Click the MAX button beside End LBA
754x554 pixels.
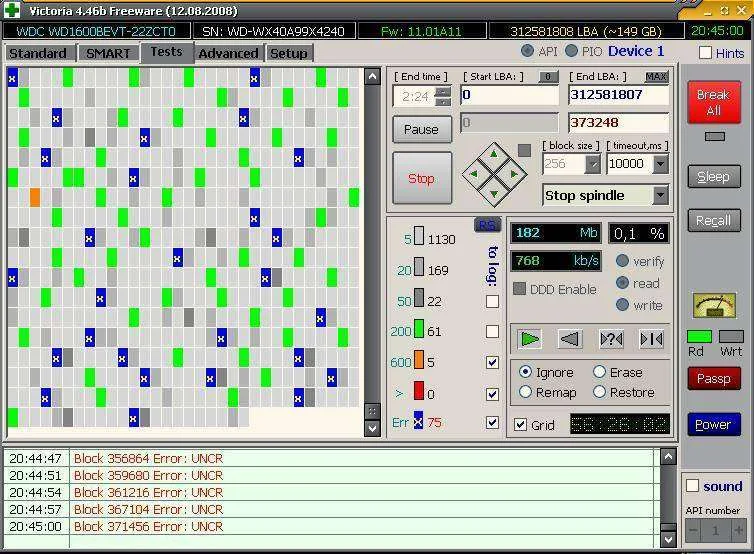coord(656,76)
